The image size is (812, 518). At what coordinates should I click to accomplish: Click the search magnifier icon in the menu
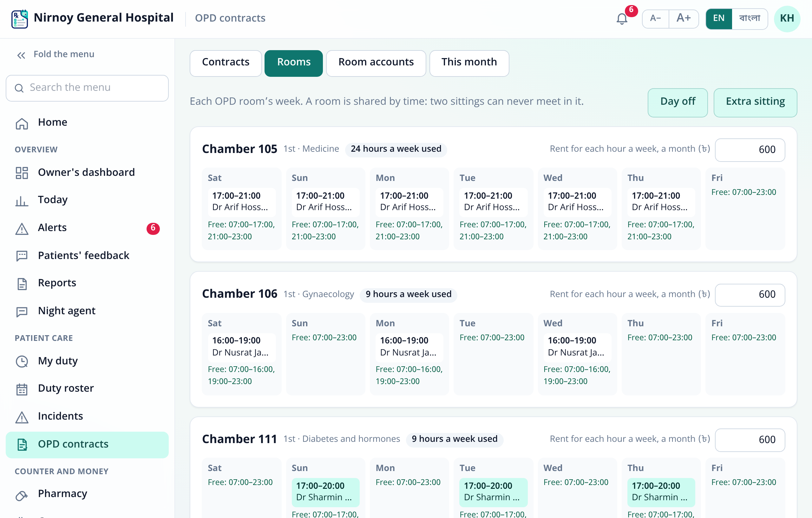tap(19, 88)
